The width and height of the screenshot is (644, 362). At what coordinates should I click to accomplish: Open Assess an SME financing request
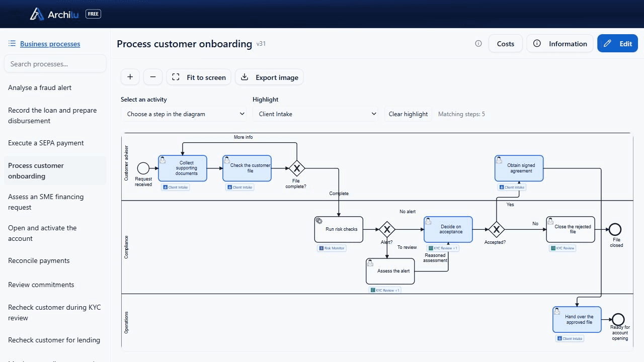[55, 202]
